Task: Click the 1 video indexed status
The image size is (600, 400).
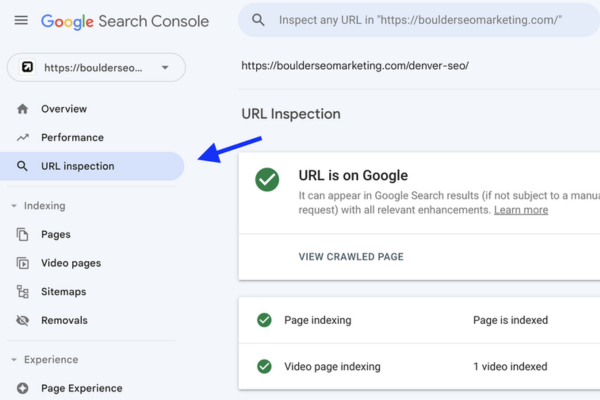Action: (x=510, y=367)
